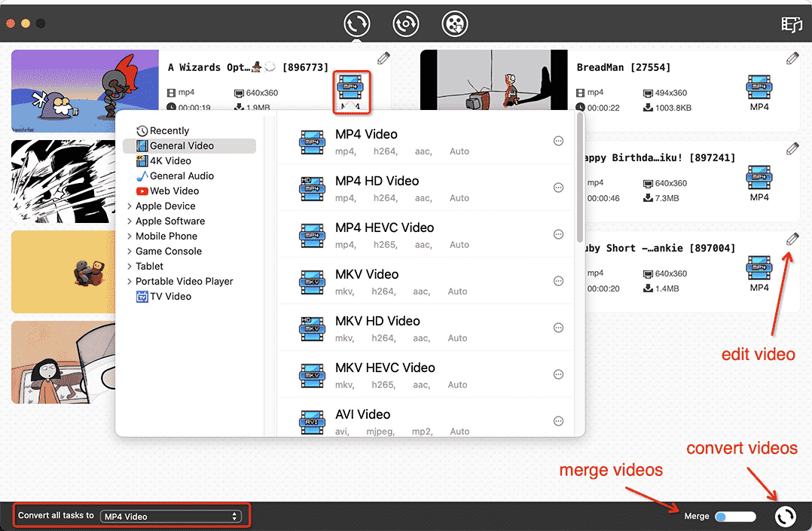Choose the MKV Video format
The height and width of the screenshot is (531, 812).
point(426,281)
